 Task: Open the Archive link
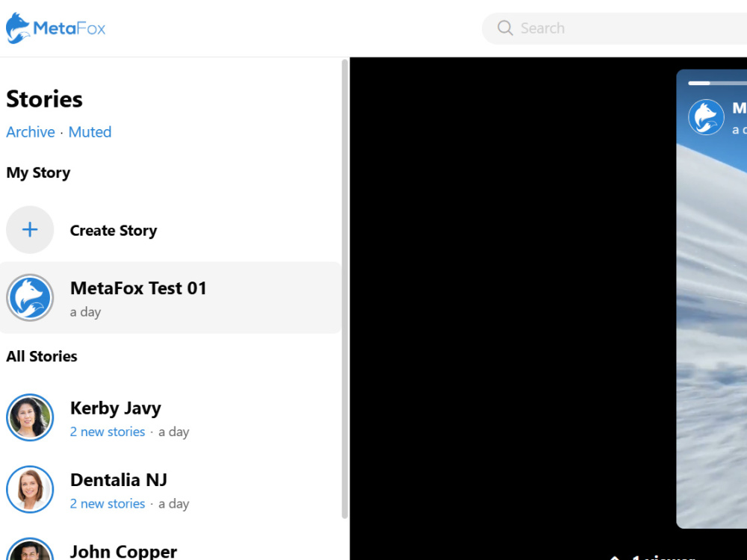tap(31, 132)
